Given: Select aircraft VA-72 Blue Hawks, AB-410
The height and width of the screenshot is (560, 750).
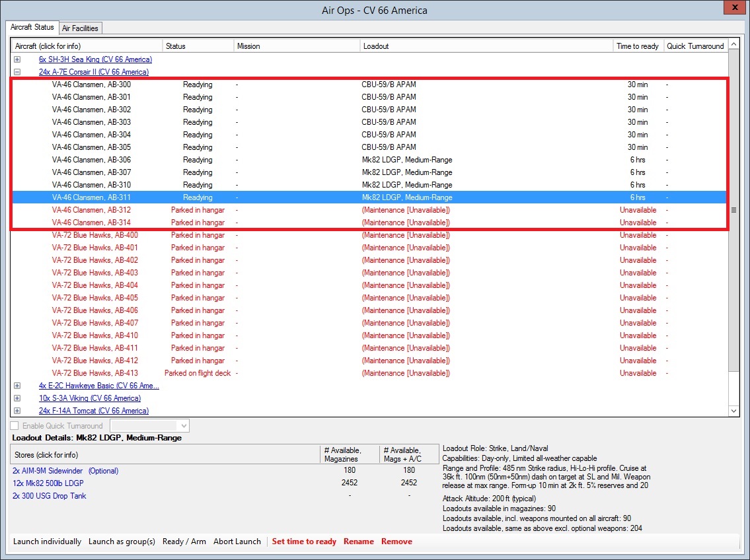Looking at the screenshot, I should (369, 335).
